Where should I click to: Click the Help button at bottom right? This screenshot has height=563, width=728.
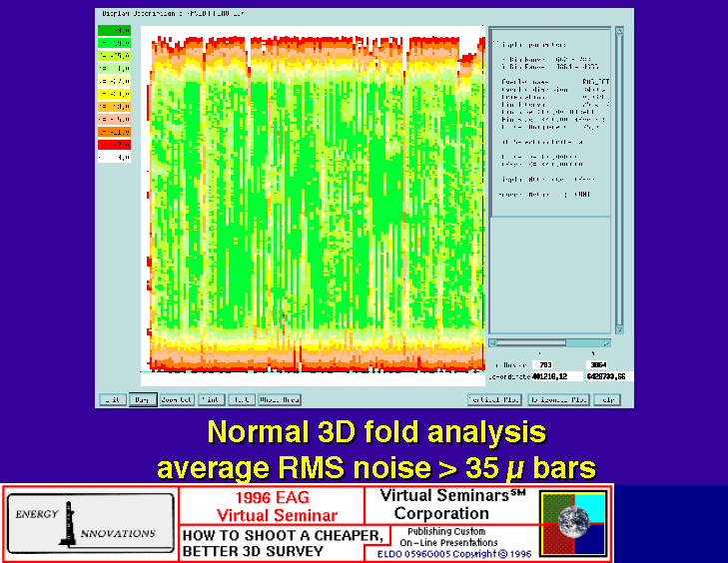pyautogui.click(x=607, y=399)
